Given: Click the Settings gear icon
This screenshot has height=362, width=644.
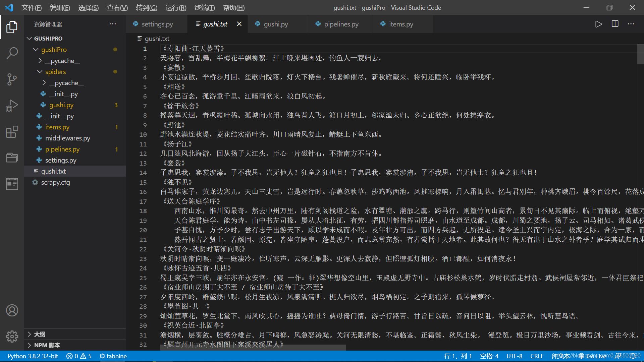Looking at the screenshot, I should [12, 337].
